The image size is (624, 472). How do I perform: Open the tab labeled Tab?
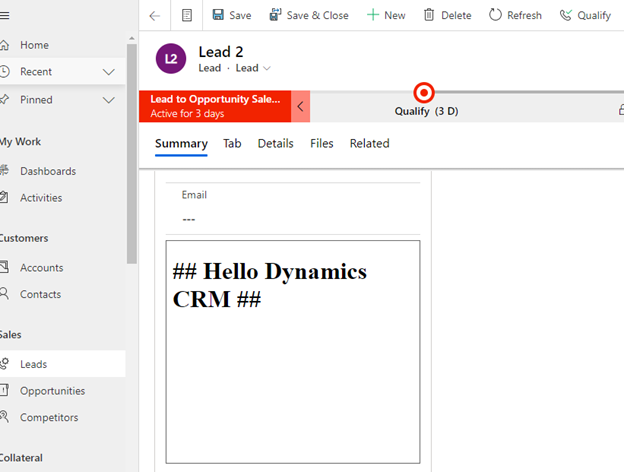[x=232, y=143]
